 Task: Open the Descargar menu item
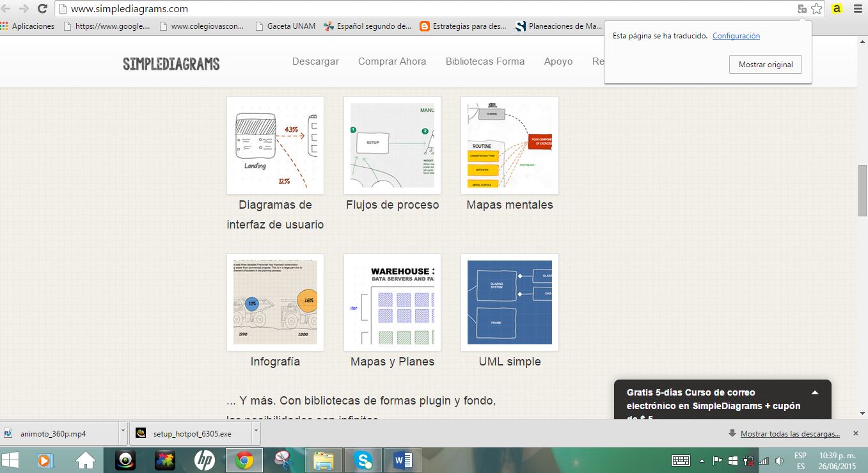(315, 61)
